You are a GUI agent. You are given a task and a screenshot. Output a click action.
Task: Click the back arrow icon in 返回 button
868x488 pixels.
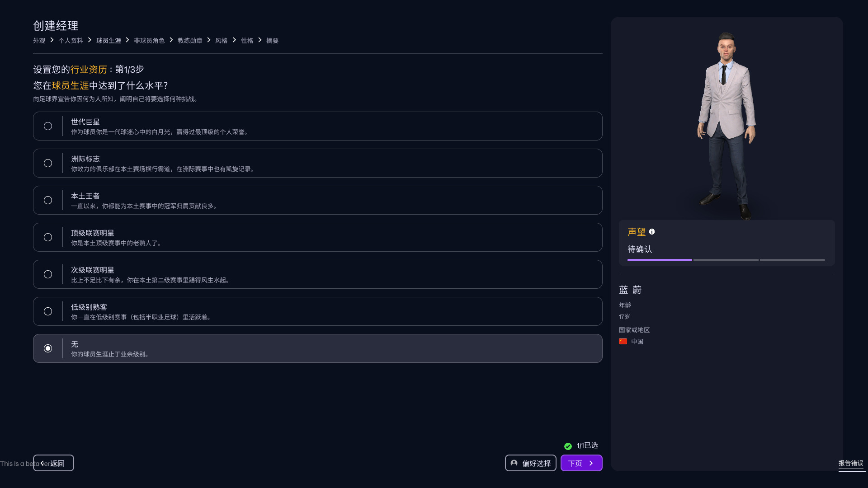pos(42,463)
